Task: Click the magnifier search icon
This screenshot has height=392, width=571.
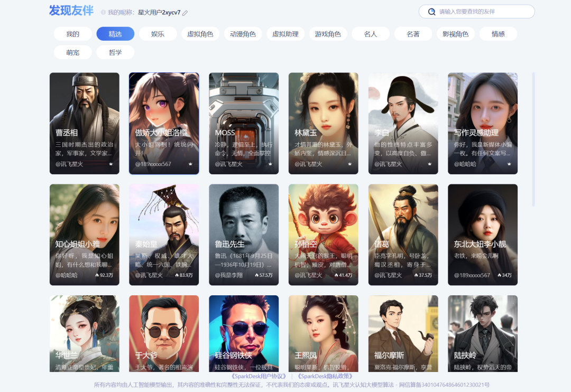Action: click(431, 12)
